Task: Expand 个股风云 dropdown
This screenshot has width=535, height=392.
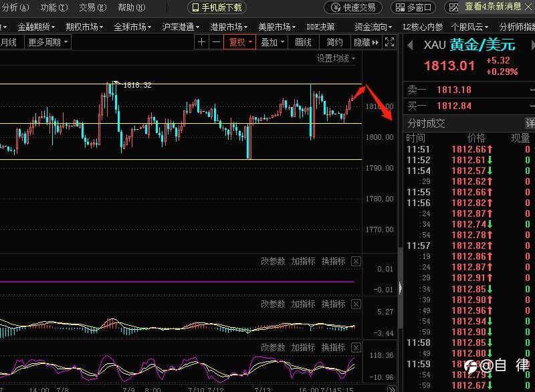Action: click(x=469, y=27)
